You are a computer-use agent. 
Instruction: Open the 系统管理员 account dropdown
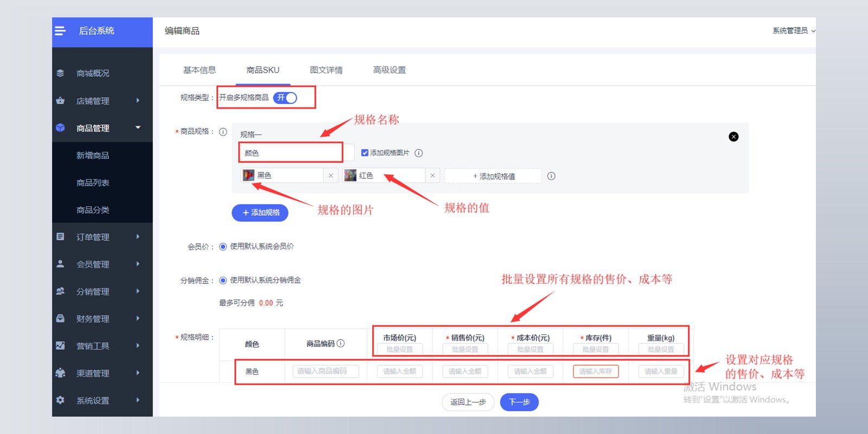coord(794,31)
